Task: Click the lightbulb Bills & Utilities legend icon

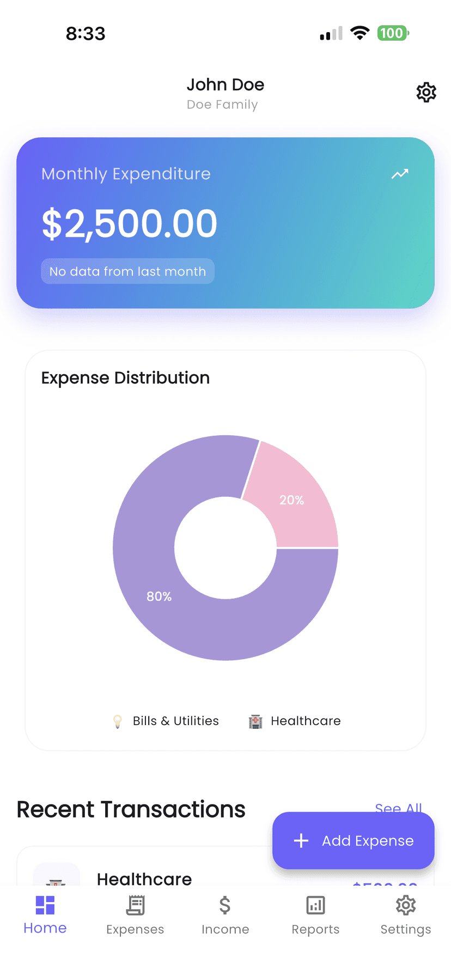Action: [117, 721]
